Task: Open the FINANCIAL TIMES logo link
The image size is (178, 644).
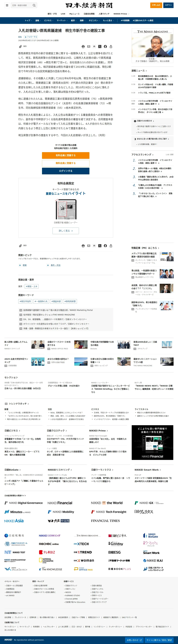Action: [x=105, y=521]
